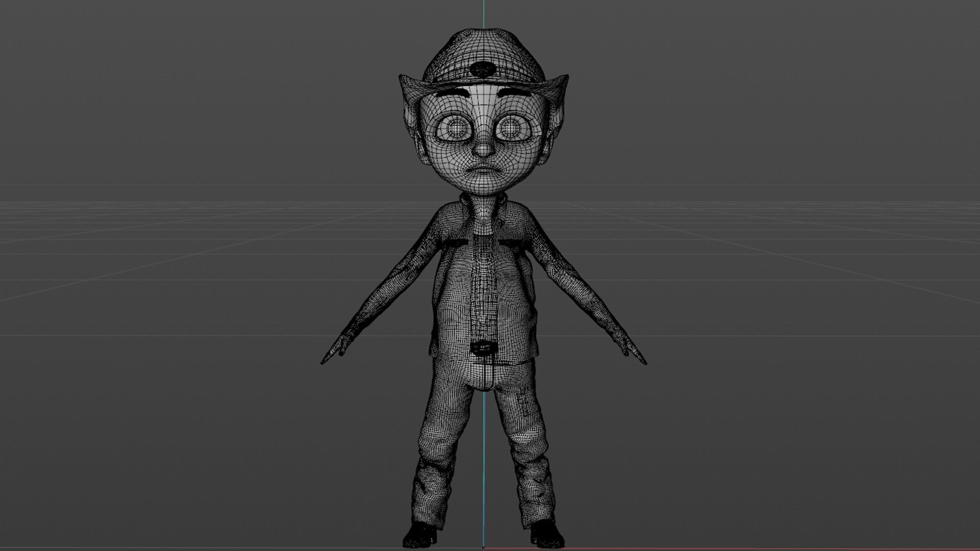
Task: Select the character's mouth
Action: (x=483, y=170)
